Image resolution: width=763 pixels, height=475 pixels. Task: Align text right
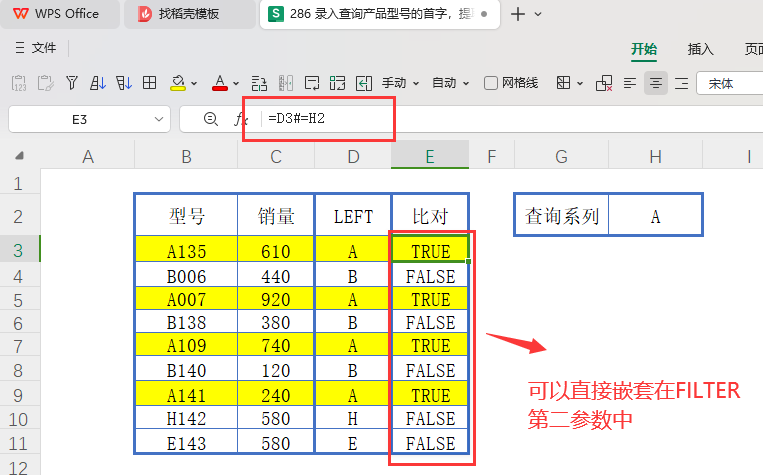[x=682, y=83]
